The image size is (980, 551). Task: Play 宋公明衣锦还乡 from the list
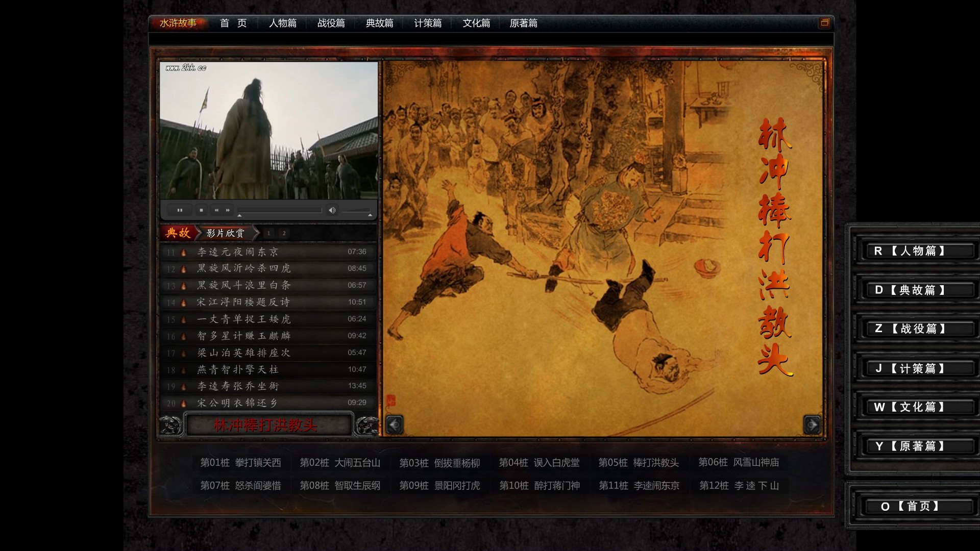(x=268, y=403)
